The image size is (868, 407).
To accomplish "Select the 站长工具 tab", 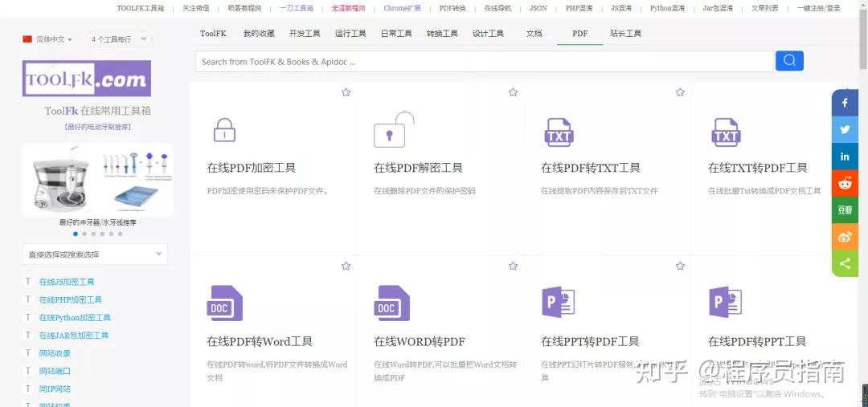I will [x=625, y=34].
